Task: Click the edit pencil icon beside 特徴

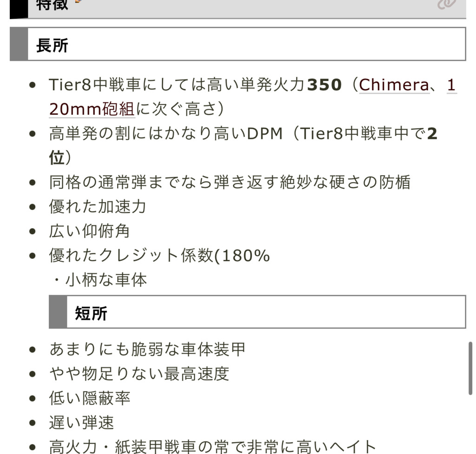Action: click(x=78, y=2)
